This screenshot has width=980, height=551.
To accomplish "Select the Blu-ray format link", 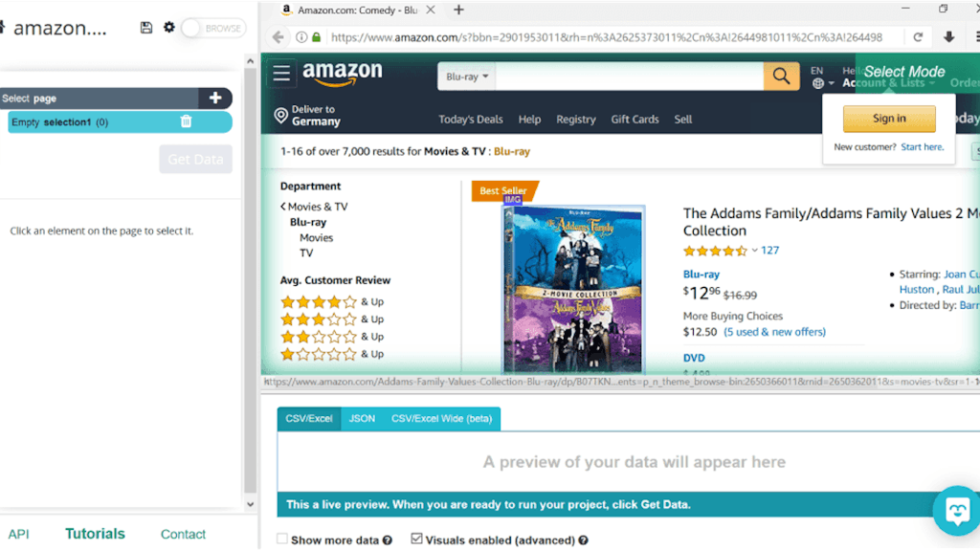I will click(701, 275).
